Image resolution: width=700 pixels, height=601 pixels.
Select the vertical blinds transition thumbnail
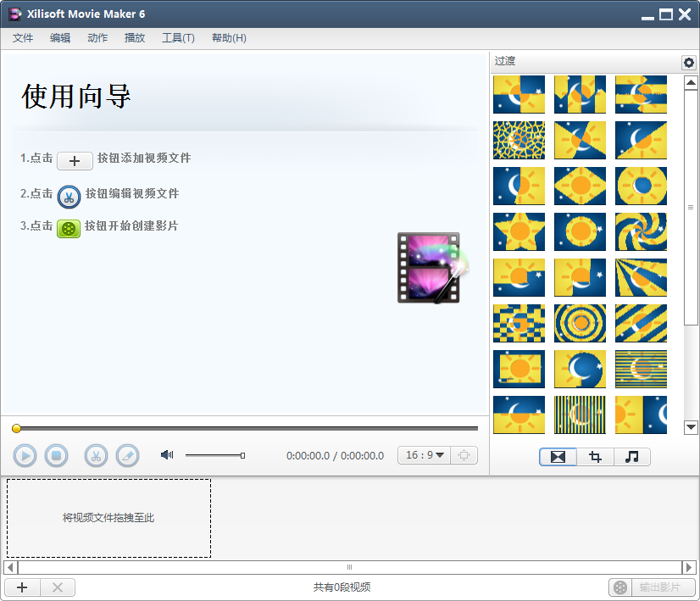point(580,415)
